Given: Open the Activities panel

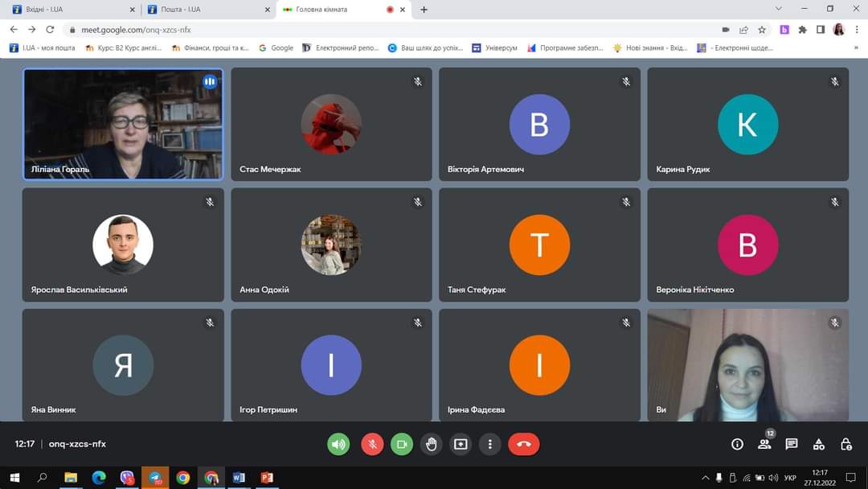Looking at the screenshot, I should (819, 444).
